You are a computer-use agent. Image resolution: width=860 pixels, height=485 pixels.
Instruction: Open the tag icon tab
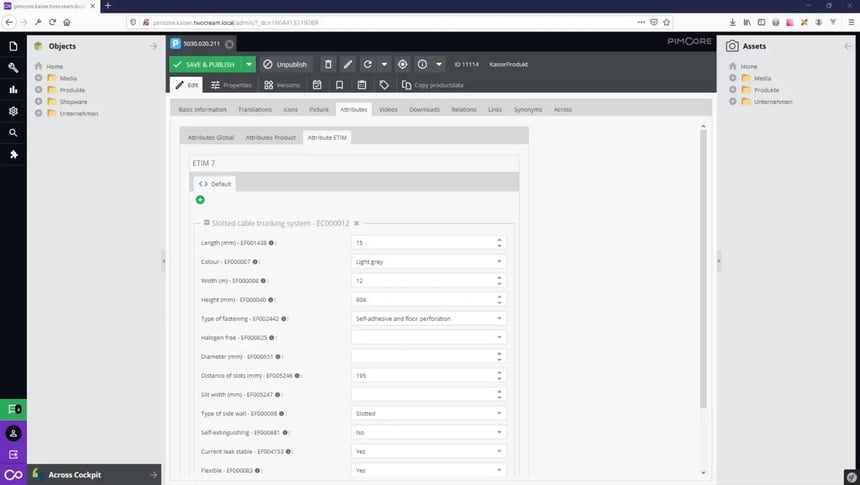pyautogui.click(x=384, y=85)
